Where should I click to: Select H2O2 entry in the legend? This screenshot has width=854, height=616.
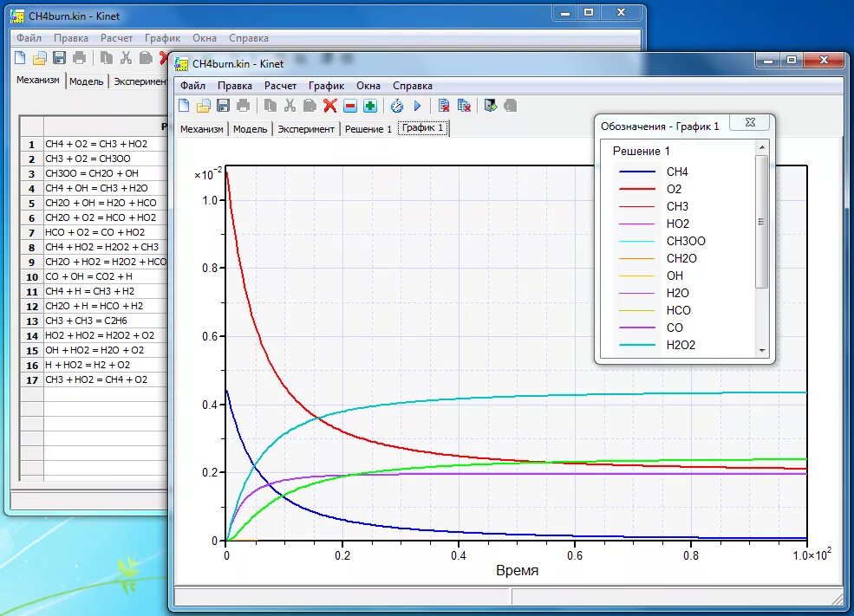681,345
